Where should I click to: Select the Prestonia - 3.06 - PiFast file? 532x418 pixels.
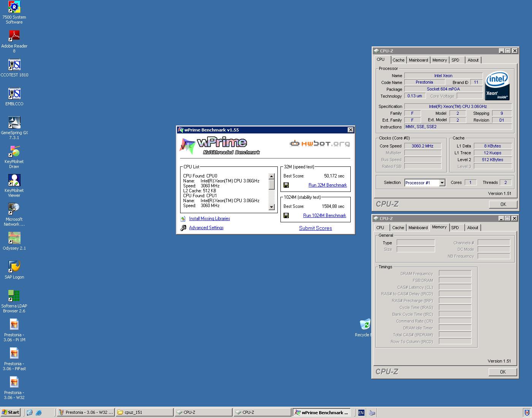[x=14, y=359]
